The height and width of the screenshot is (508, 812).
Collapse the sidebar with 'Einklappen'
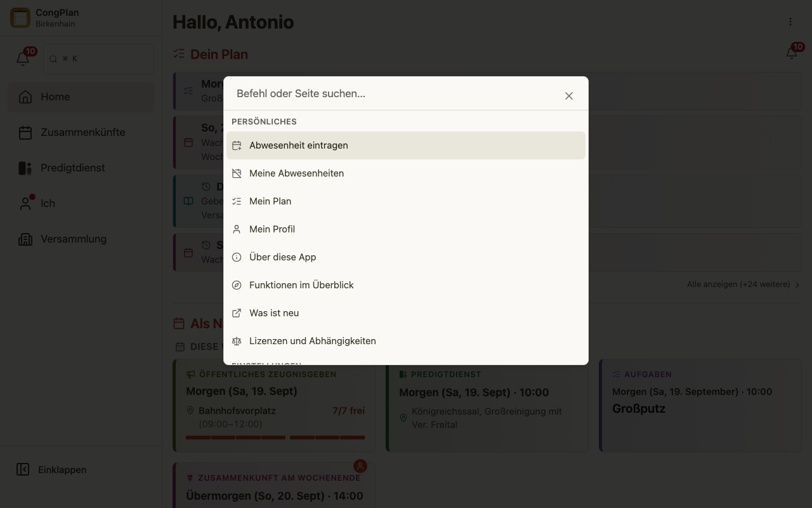tap(52, 470)
